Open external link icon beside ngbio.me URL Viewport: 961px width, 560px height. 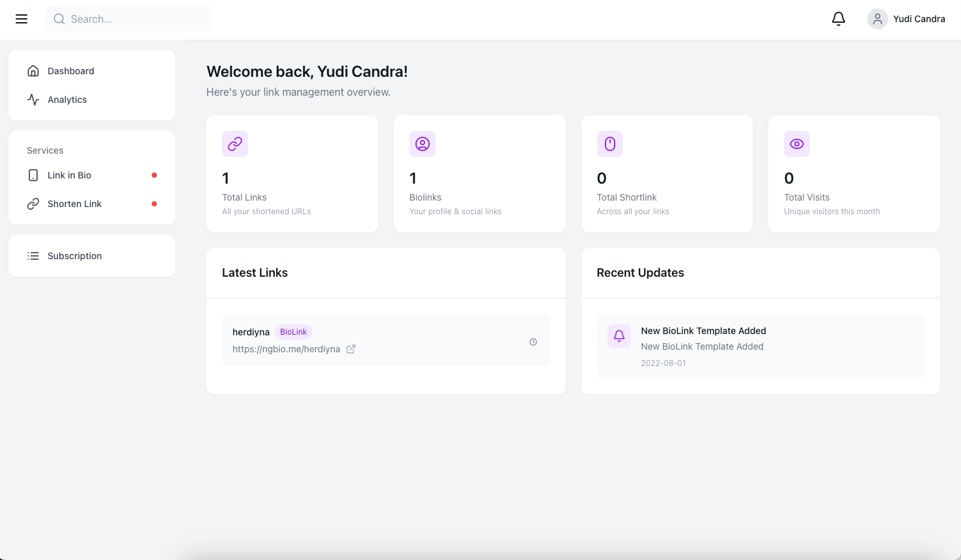tap(351, 349)
